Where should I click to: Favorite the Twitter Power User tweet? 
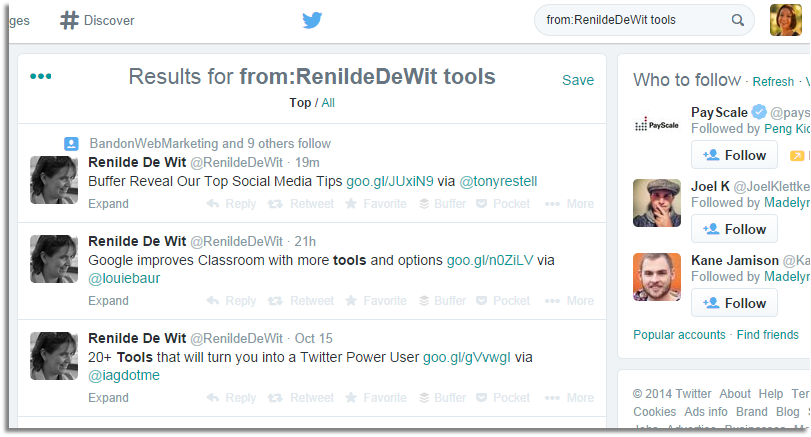pyautogui.click(x=376, y=398)
